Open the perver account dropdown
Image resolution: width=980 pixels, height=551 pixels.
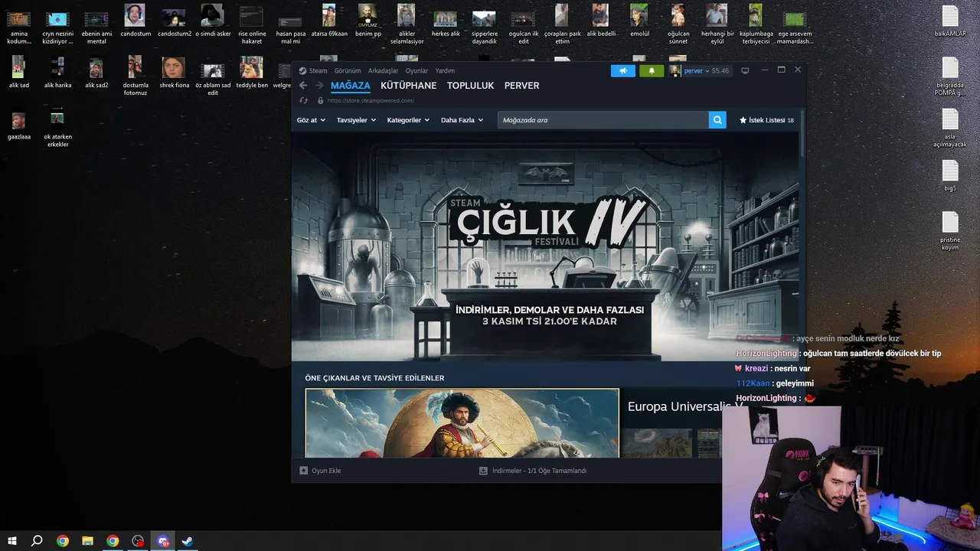[x=697, y=70]
